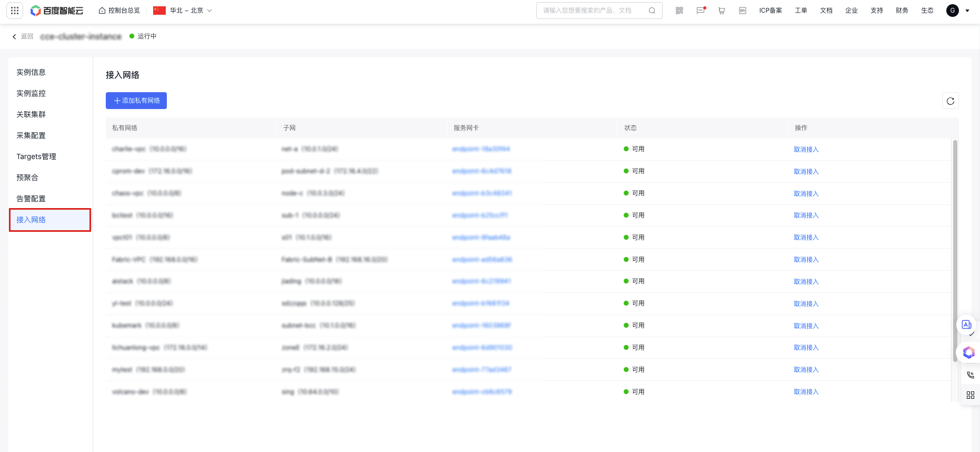This screenshot has width=980, height=452.
Task: Open 工单 menu
Action: [x=801, y=11]
